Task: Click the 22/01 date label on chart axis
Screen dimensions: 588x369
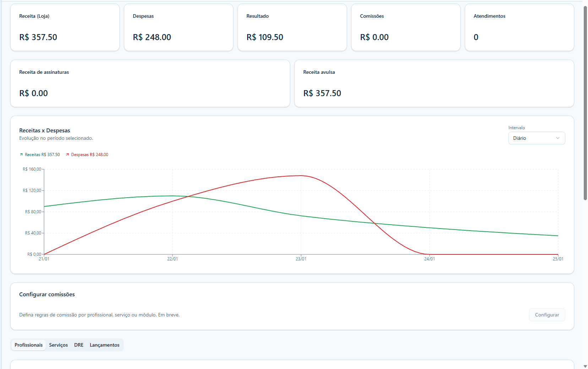Action: click(x=173, y=259)
